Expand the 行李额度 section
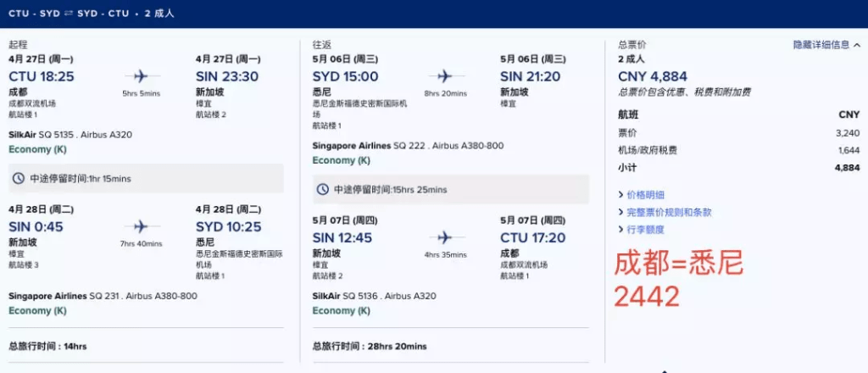The image size is (868, 373). (645, 229)
